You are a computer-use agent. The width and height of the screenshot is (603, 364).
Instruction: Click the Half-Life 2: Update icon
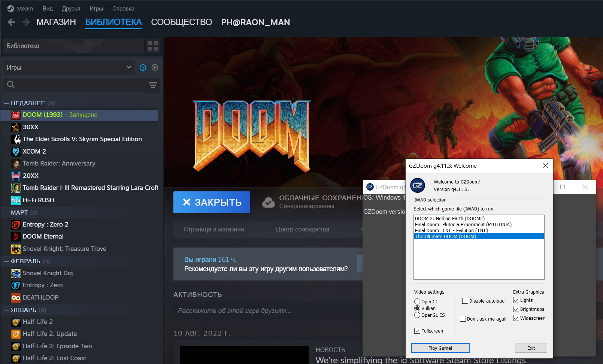click(x=16, y=334)
